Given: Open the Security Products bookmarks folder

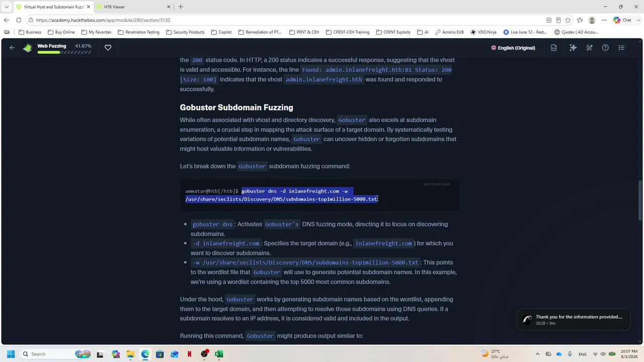Looking at the screenshot, I should (185, 32).
